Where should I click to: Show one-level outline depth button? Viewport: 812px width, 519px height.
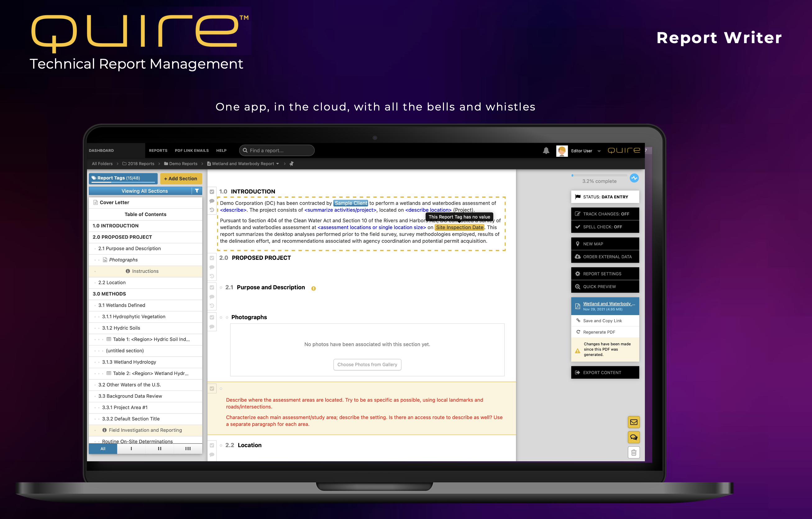tap(131, 449)
